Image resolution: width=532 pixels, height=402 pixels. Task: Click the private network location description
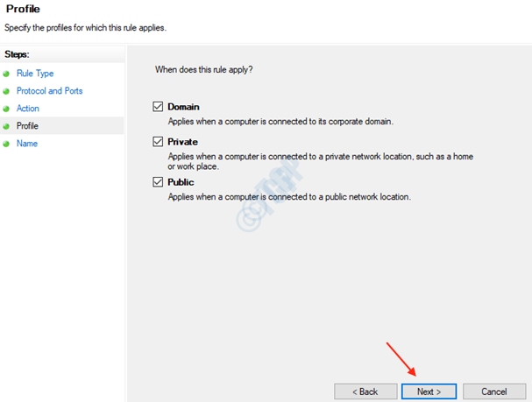pyautogui.click(x=320, y=161)
